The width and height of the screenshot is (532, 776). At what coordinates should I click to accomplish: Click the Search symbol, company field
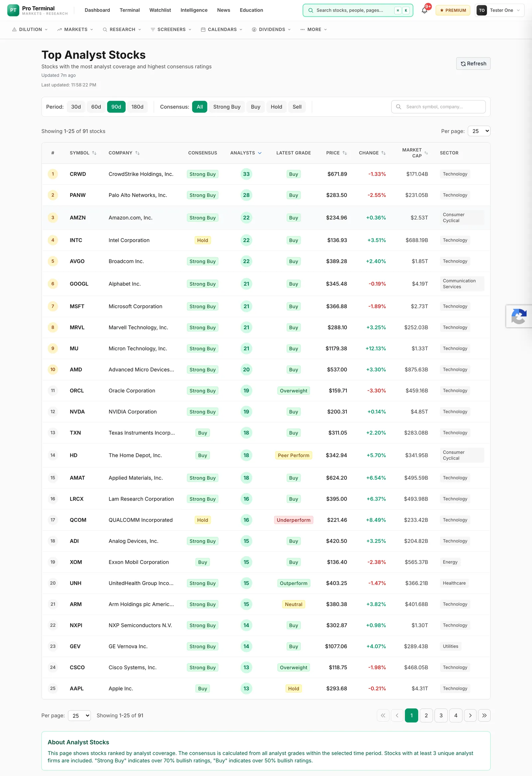[x=438, y=107]
